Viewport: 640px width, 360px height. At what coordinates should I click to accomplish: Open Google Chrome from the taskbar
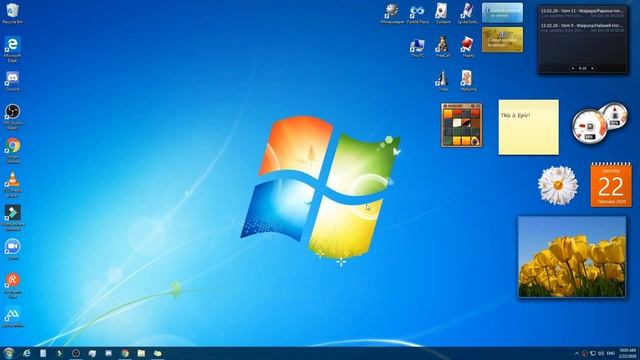point(125,353)
